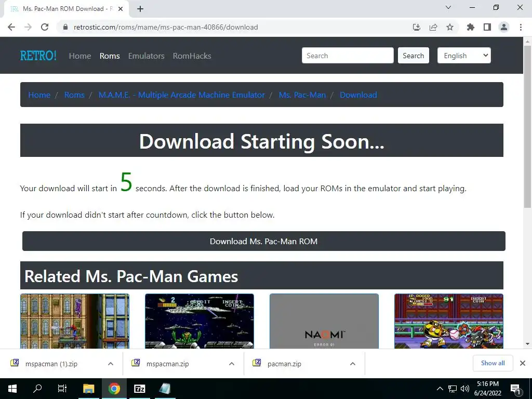
Task: Click Show all downloads
Action: 493,363
